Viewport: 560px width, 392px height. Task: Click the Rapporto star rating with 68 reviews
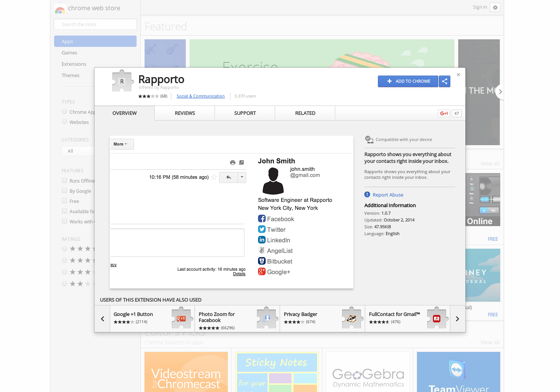(x=152, y=96)
